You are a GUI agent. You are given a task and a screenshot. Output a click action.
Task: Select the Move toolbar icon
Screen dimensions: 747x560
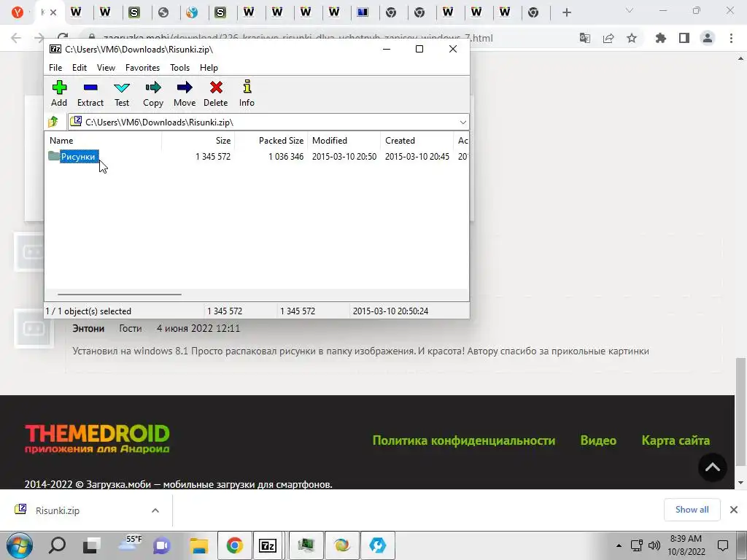tap(185, 93)
